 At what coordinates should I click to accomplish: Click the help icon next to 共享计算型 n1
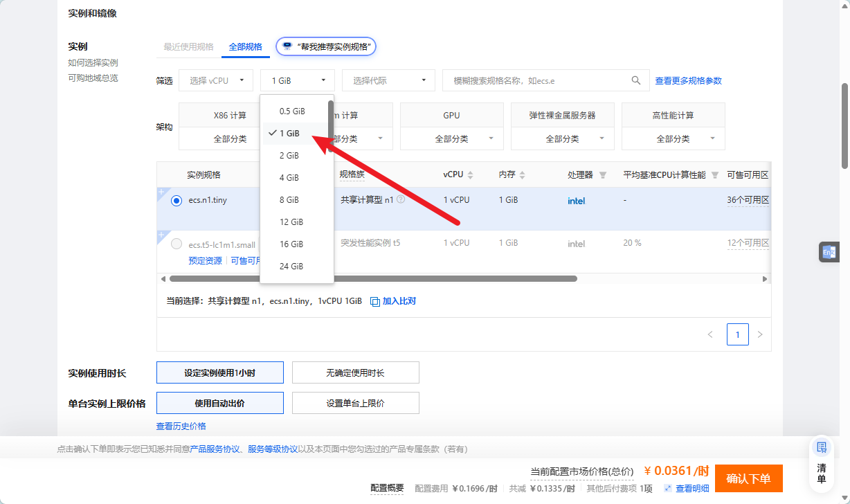click(400, 199)
